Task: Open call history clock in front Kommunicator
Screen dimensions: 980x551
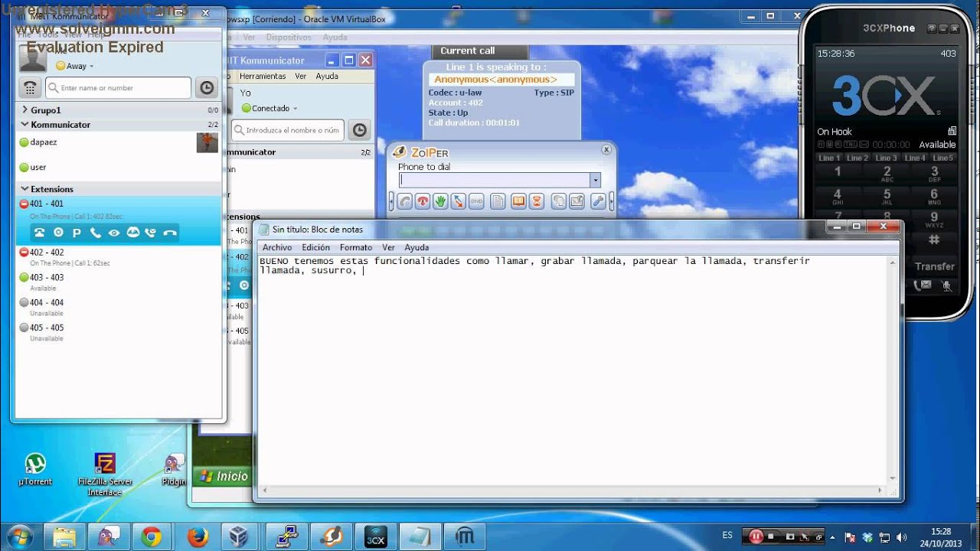Action: (207, 88)
